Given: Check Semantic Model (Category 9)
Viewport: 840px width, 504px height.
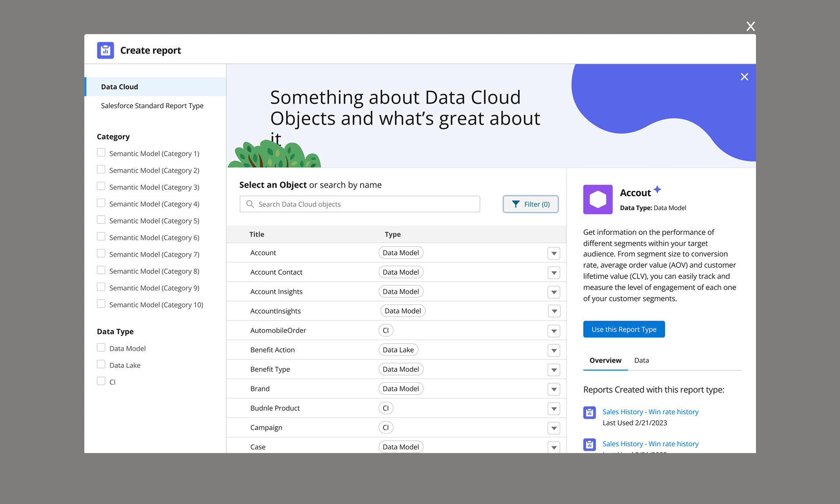Looking at the screenshot, I should (x=101, y=287).
